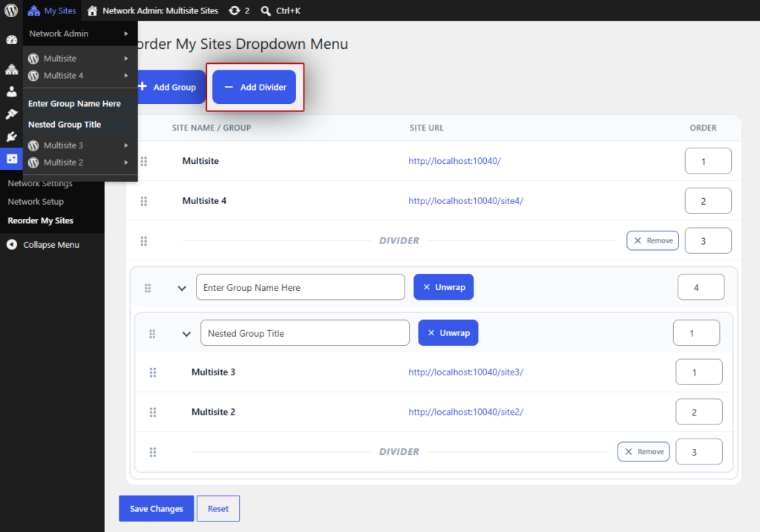
Task: Open the http://localhost:10040/site4/ link
Action: 466,200
